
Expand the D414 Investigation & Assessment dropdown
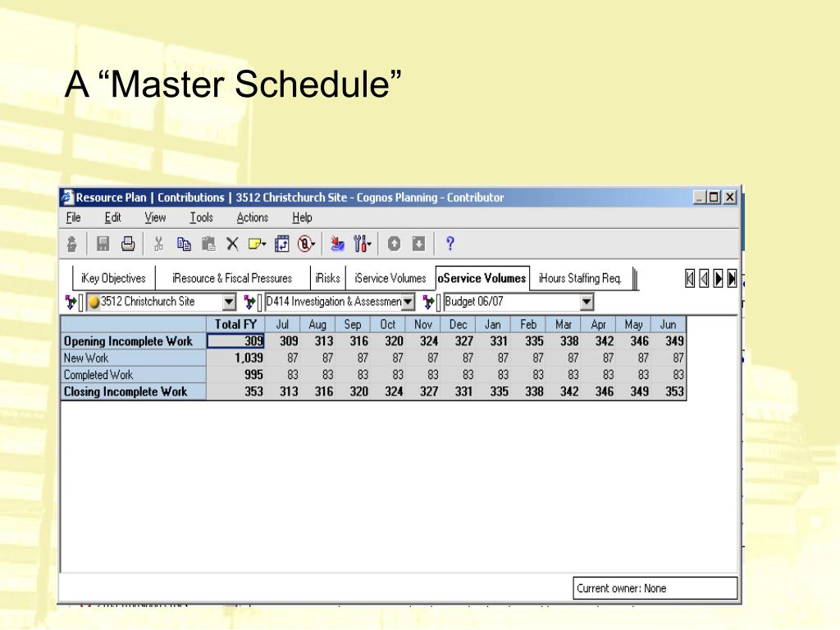409,302
